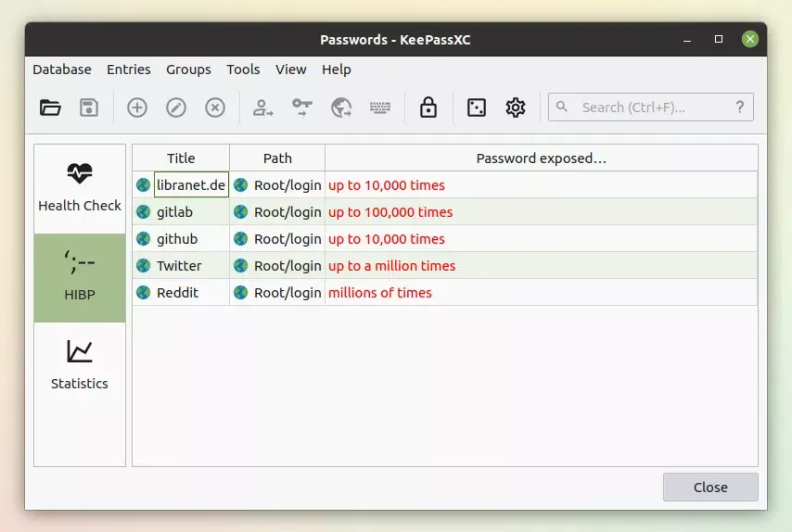Open the password generator dice icon

(x=476, y=108)
